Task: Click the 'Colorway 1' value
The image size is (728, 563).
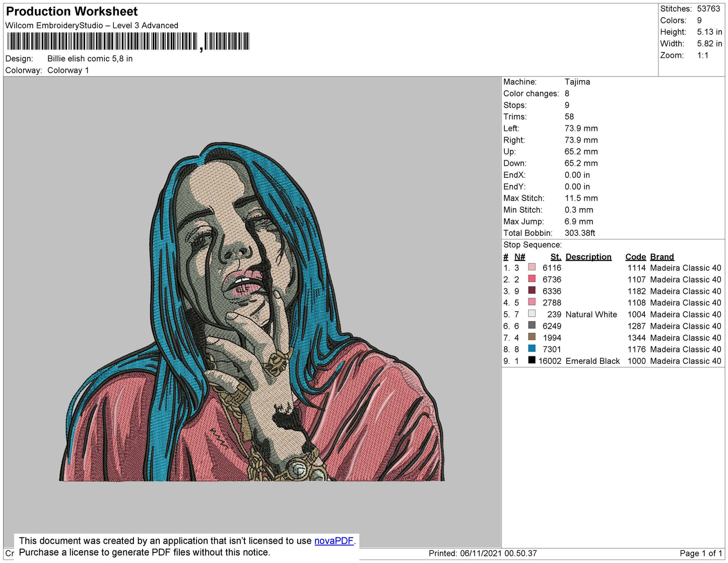Action: coord(68,71)
